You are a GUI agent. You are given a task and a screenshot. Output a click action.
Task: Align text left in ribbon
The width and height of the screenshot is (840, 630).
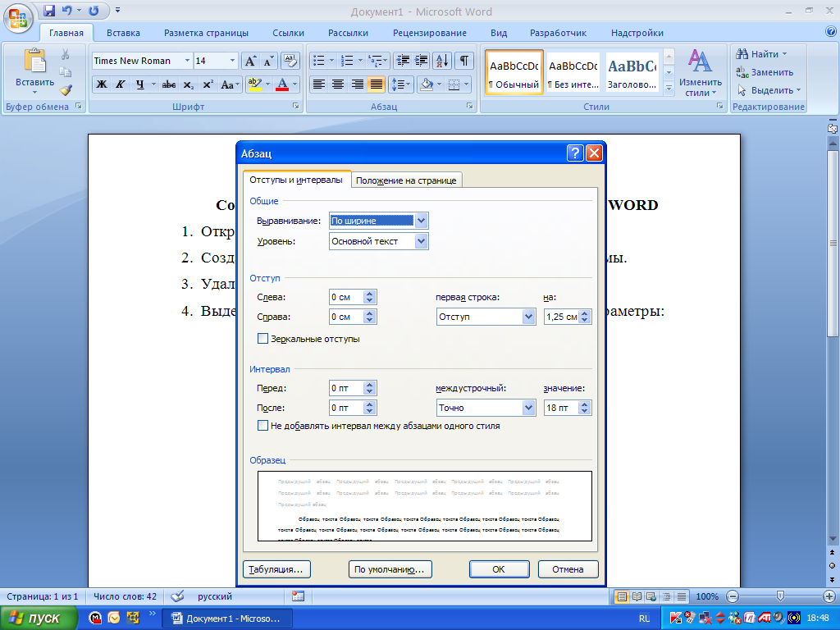(319, 84)
